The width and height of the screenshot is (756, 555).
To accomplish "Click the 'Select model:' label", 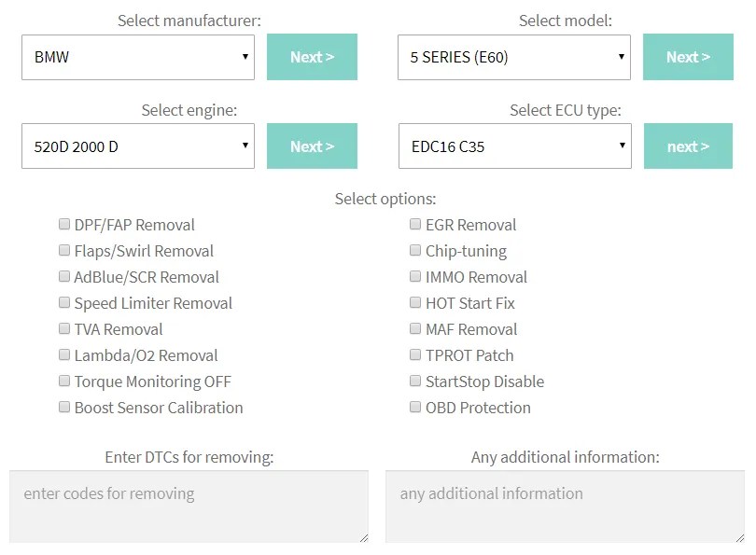I will 565,21.
